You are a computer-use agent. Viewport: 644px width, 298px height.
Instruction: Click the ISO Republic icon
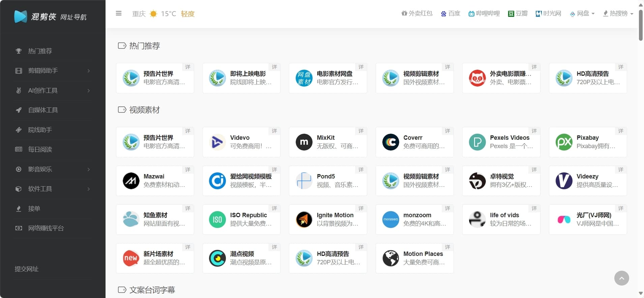[217, 220]
